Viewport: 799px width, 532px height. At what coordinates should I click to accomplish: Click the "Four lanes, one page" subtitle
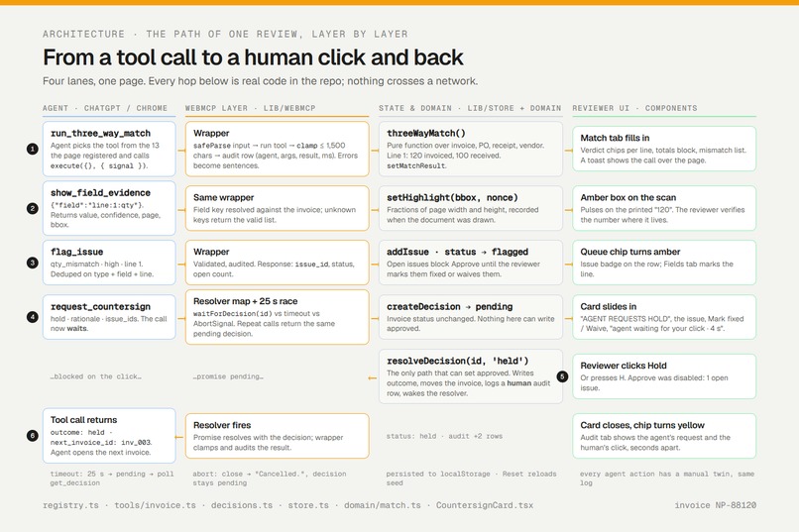click(x=260, y=81)
